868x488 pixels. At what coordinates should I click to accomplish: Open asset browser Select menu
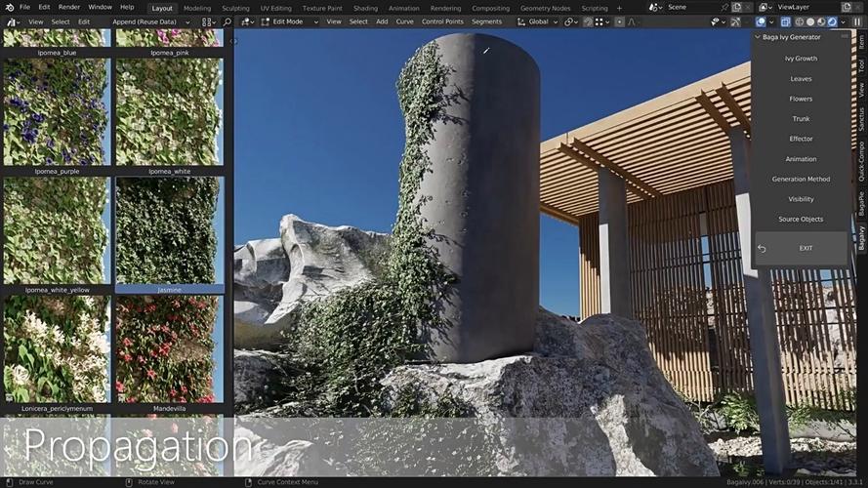(61, 22)
